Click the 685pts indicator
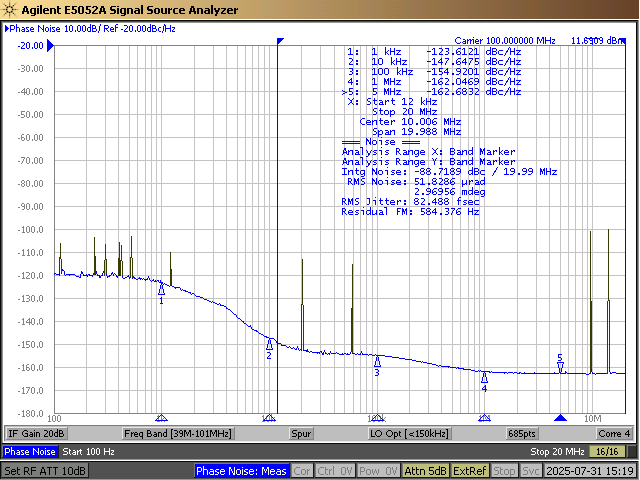Viewport: 640px width, 480px height. pyautogui.click(x=522, y=433)
